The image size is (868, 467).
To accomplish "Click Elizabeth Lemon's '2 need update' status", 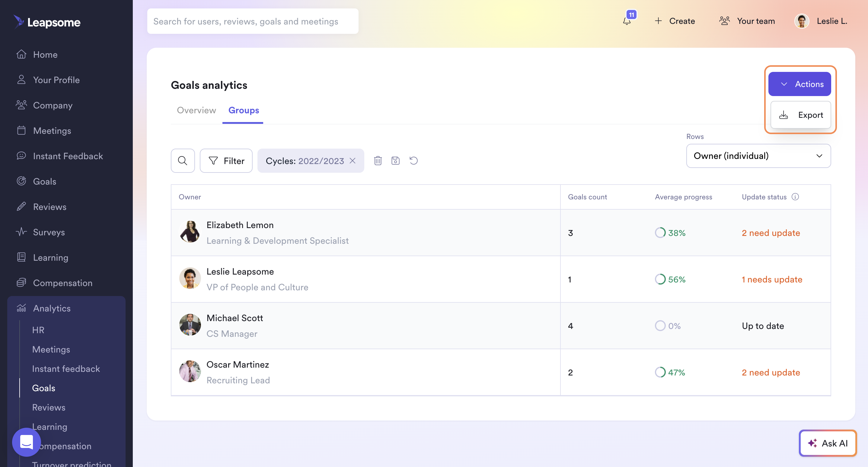I will pyautogui.click(x=771, y=233).
